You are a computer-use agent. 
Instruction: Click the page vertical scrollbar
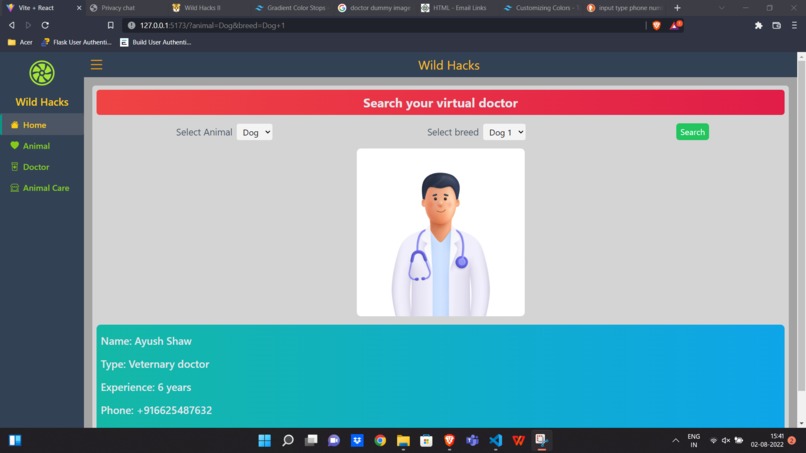pos(801,226)
